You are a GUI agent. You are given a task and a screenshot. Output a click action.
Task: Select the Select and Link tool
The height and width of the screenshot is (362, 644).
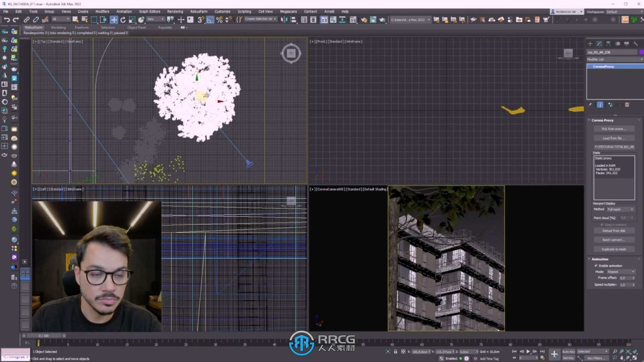click(26, 20)
